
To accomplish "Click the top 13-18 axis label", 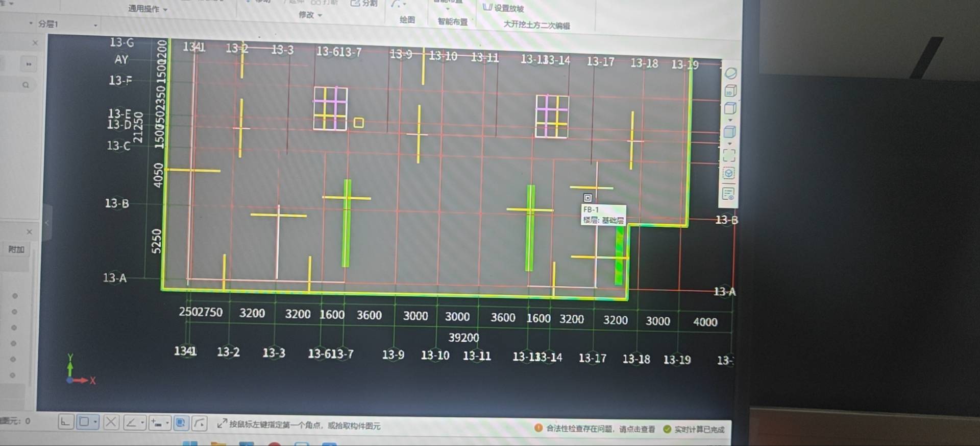I will [x=644, y=63].
